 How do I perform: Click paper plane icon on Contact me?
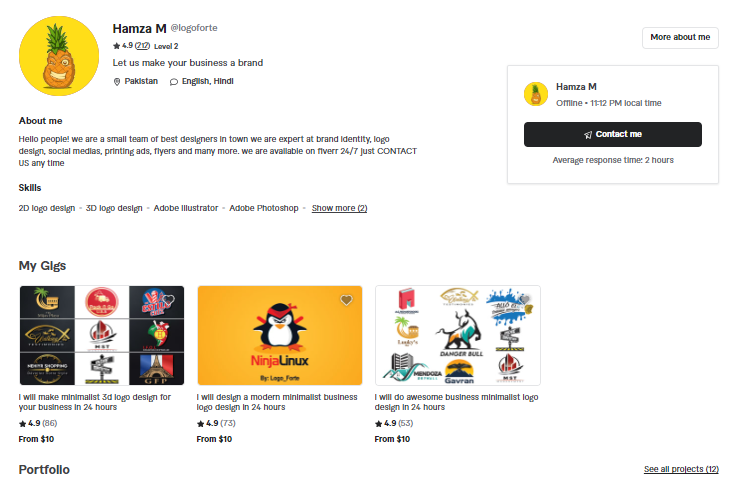click(x=588, y=134)
